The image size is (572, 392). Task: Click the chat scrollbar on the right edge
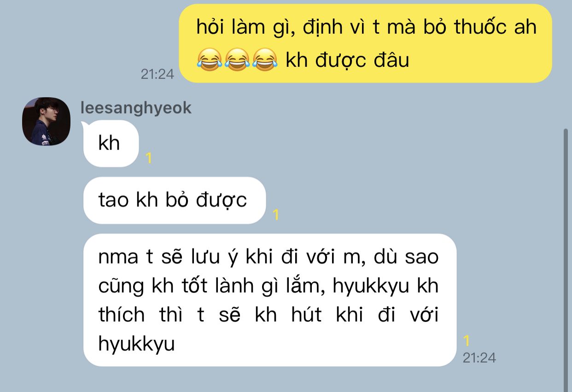(566, 258)
